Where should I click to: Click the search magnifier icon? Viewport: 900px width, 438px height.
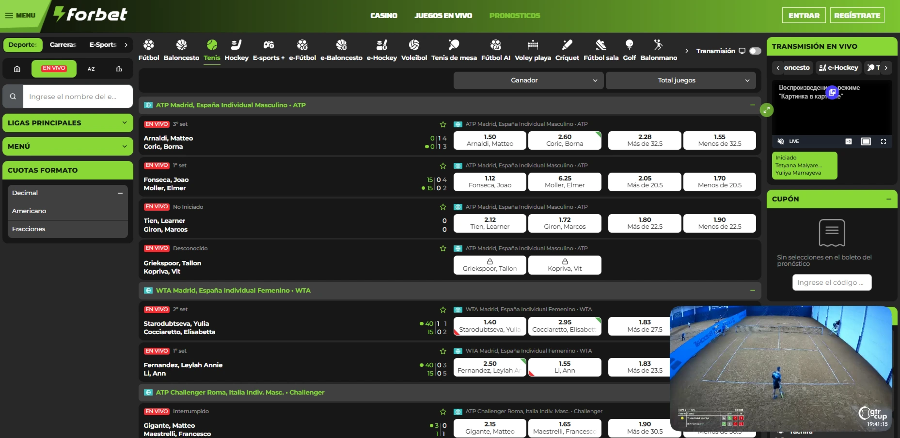pyautogui.click(x=13, y=97)
